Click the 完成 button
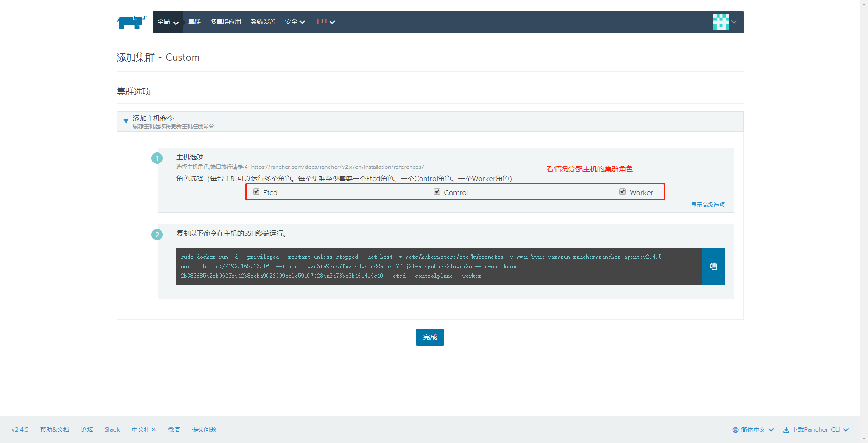The image size is (868, 443). point(430,338)
